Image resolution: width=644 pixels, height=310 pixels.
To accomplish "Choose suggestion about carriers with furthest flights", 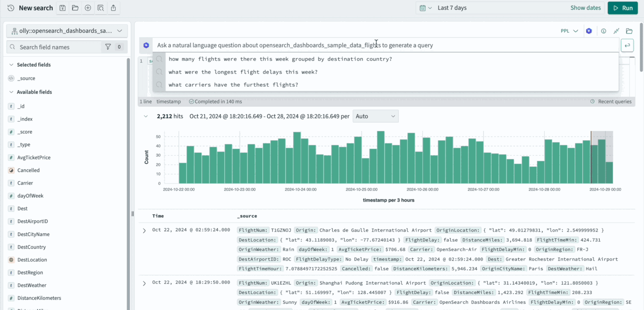I will [233, 85].
